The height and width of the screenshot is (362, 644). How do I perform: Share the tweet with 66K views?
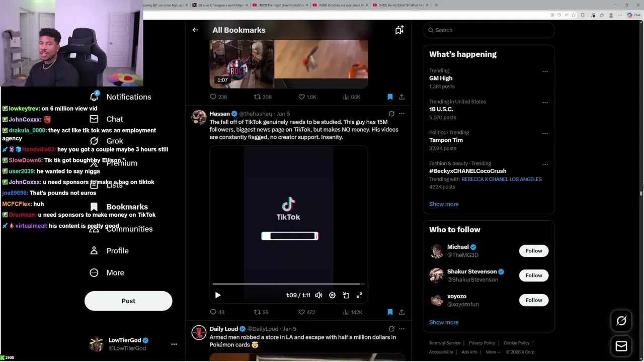tap(401, 97)
